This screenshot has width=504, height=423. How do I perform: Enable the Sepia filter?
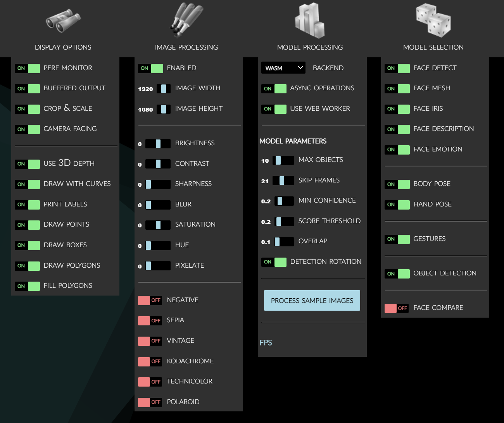150,321
